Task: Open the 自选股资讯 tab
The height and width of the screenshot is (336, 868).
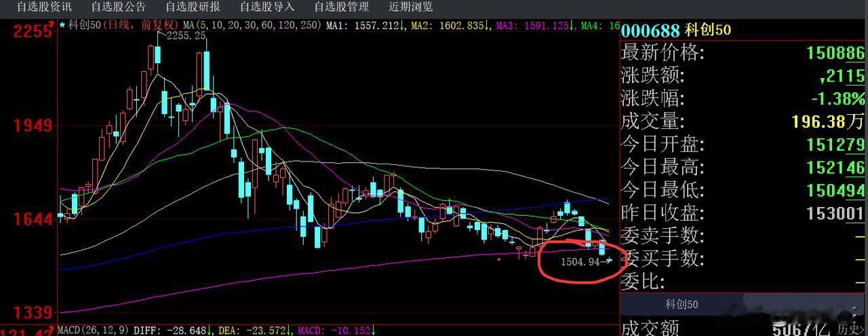Action: tap(43, 7)
